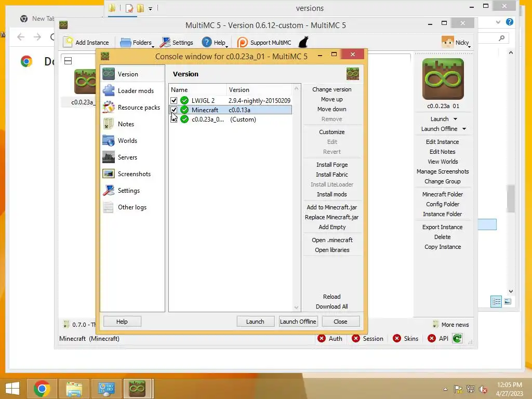Switch to Other logs page
The height and width of the screenshot is (399, 532).
[132, 207]
